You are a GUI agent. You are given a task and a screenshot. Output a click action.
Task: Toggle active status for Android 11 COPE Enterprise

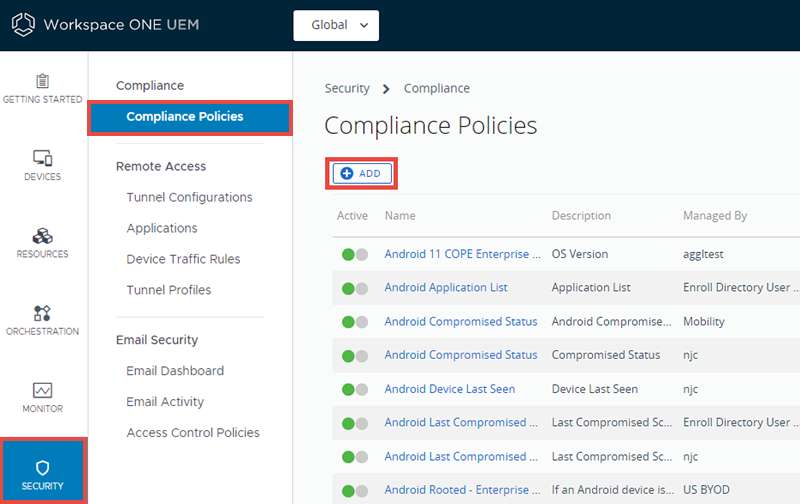pos(355,255)
